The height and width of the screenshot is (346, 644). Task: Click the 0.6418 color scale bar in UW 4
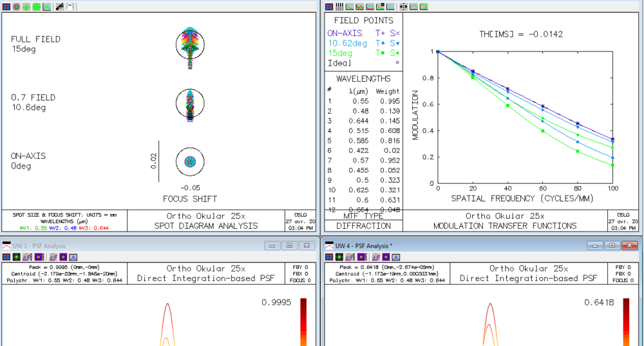tap(627, 322)
